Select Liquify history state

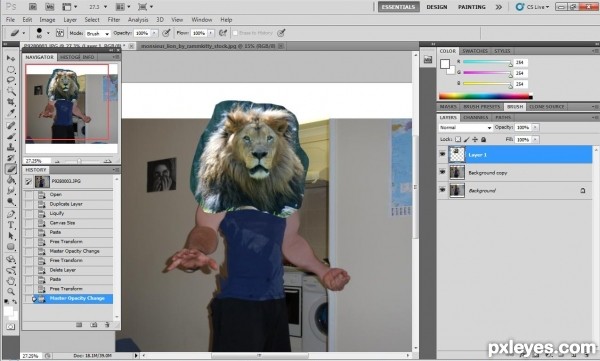coord(69,213)
